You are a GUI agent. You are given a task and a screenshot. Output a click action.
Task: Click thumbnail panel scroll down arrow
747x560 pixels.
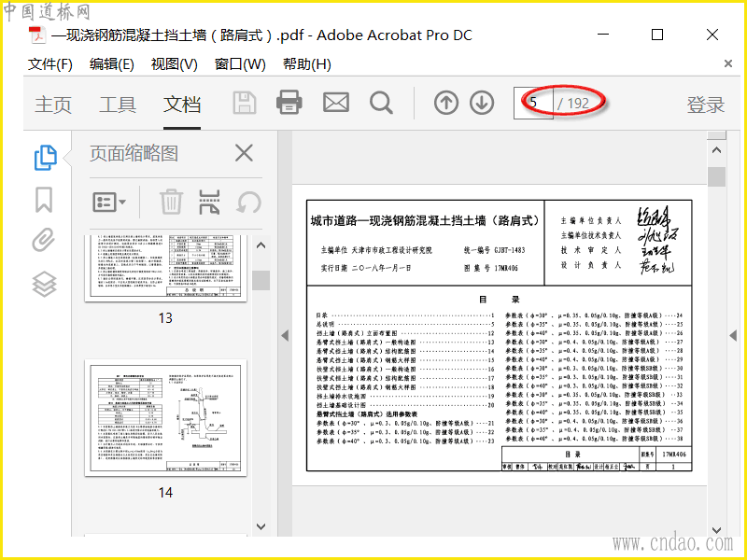261,526
